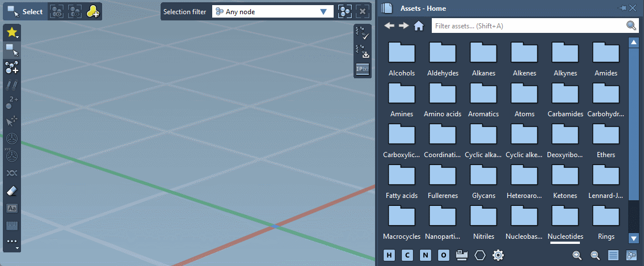Click the atom adding editor tool
The image size is (644, 266).
coord(12,68)
